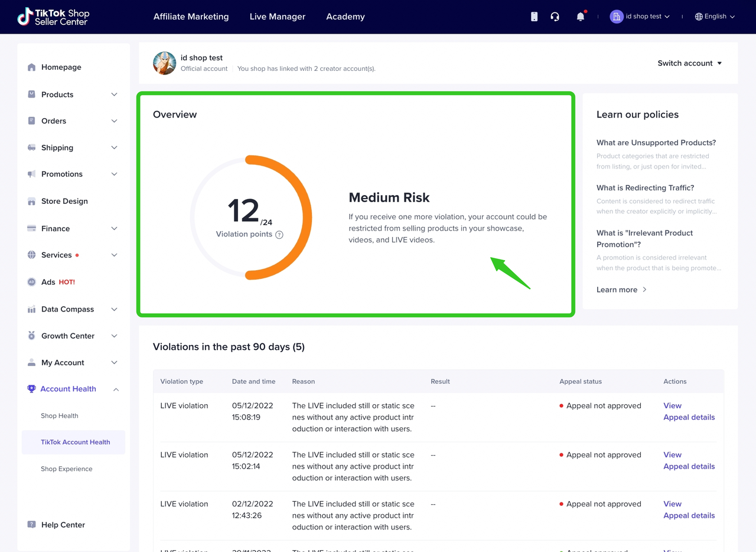
Task: Click the mobile phone icon in header
Action: click(x=534, y=17)
